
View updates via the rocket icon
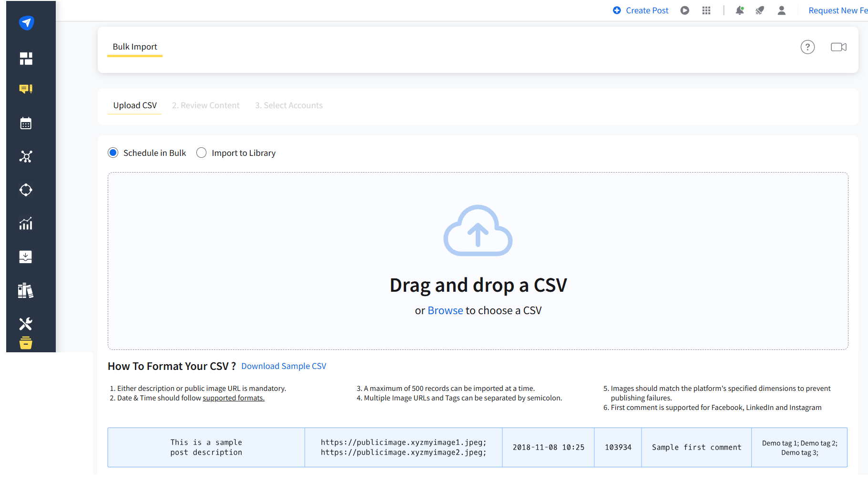(759, 10)
